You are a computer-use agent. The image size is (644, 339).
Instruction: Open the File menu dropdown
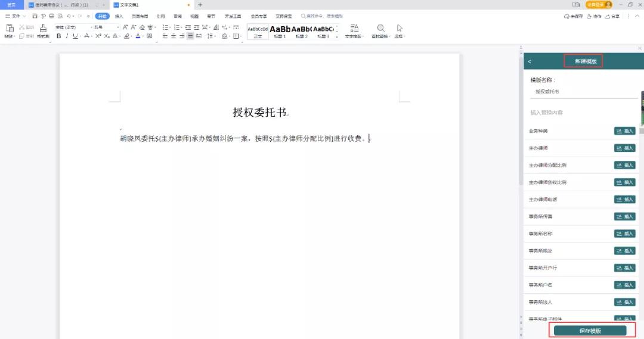(x=16, y=16)
